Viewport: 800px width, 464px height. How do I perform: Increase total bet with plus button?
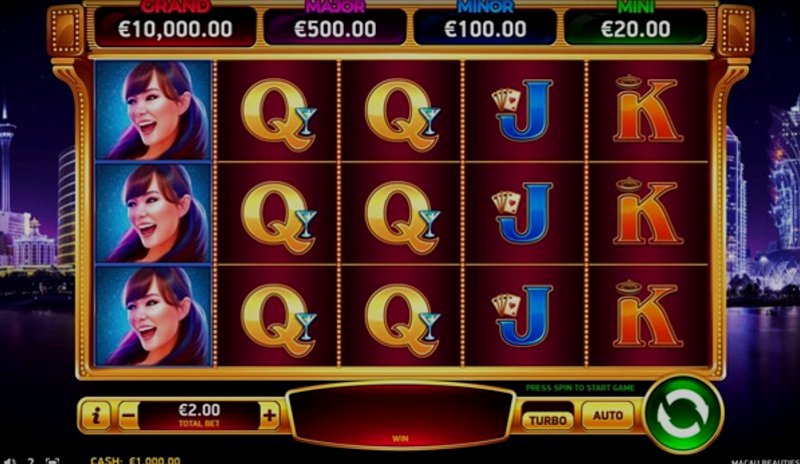(x=269, y=416)
